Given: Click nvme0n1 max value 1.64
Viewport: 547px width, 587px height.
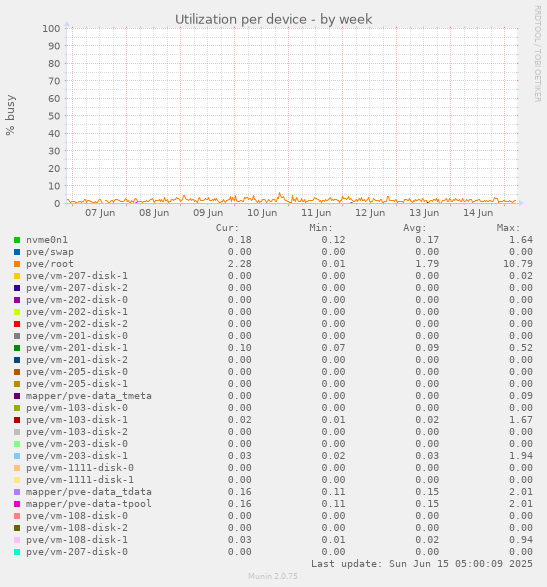Looking at the screenshot, I should [521, 240].
